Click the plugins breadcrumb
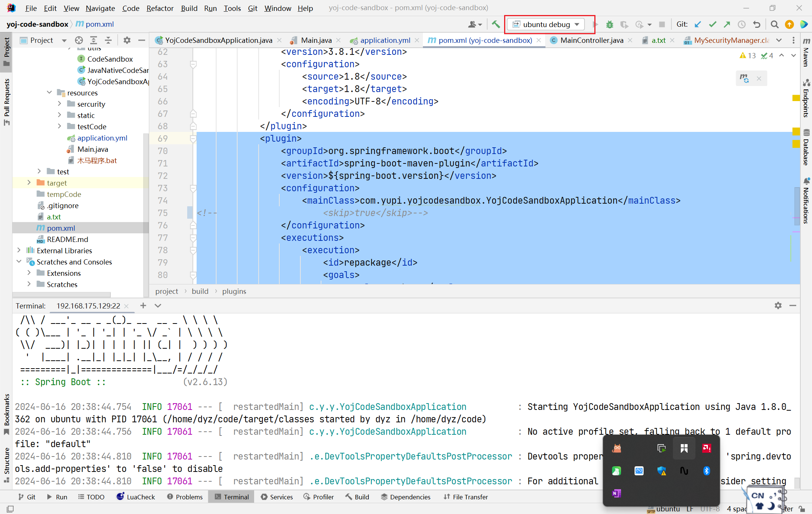 pyautogui.click(x=234, y=291)
